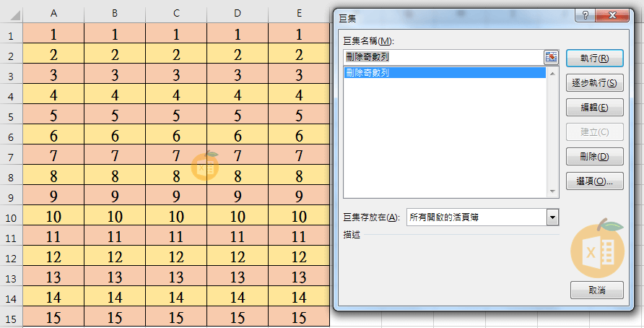Click 所有開啟的活頁簿 combo box
The height and width of the screenshot is (328, 644).
[x=477, y=217]
